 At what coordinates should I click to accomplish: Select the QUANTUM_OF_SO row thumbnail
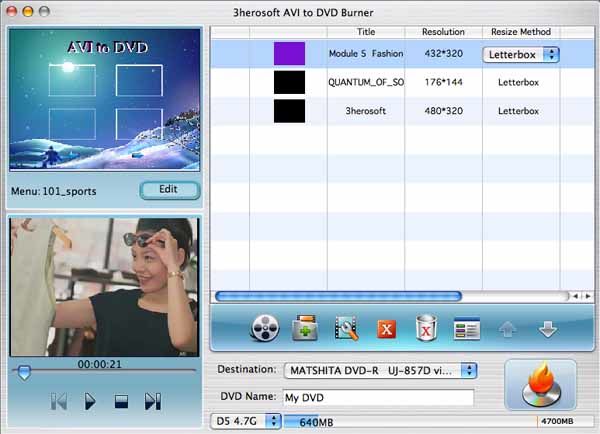289,82
